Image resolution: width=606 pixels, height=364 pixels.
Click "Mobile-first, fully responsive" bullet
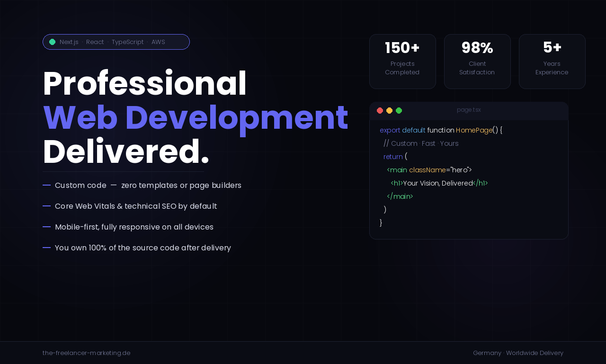pyautogui.click(x=128, y=227)
